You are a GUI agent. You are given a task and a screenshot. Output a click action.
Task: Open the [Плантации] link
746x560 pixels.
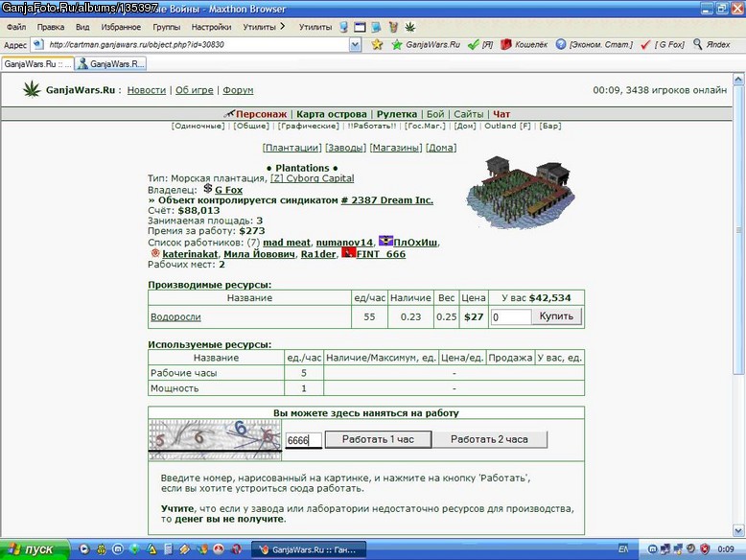(x=292, y=148)
